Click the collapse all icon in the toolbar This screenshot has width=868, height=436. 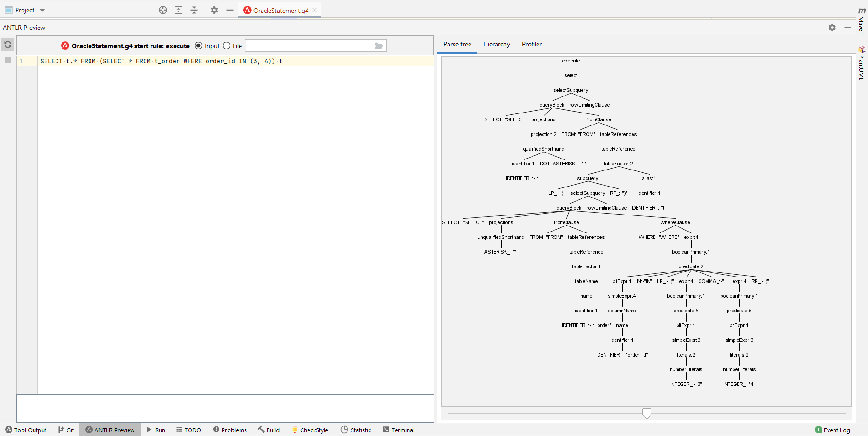pyautogui.click(x=194, y=10)
